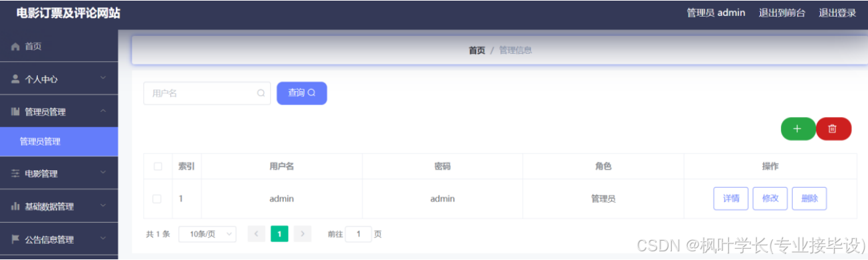Click the 密码 column header
The height and width of the screenshot is (260, 868).
[x=442, y=166]
